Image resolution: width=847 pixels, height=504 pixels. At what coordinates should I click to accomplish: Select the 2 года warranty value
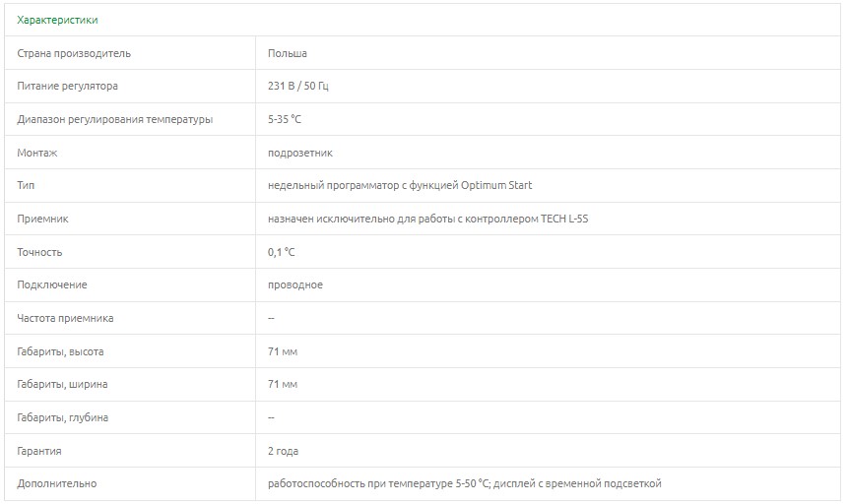tap(284, 451)
